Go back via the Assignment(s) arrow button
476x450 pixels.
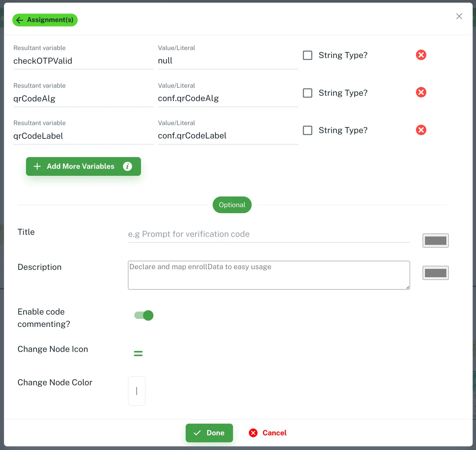45,20
